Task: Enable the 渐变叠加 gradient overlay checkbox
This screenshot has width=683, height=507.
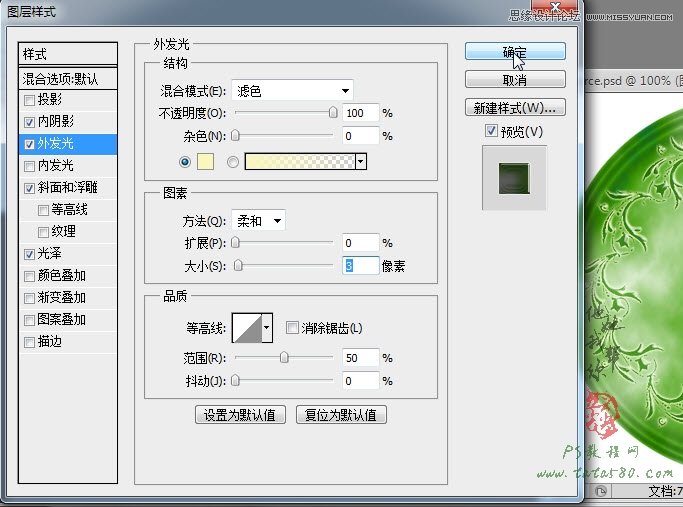Action: (29, 298)
